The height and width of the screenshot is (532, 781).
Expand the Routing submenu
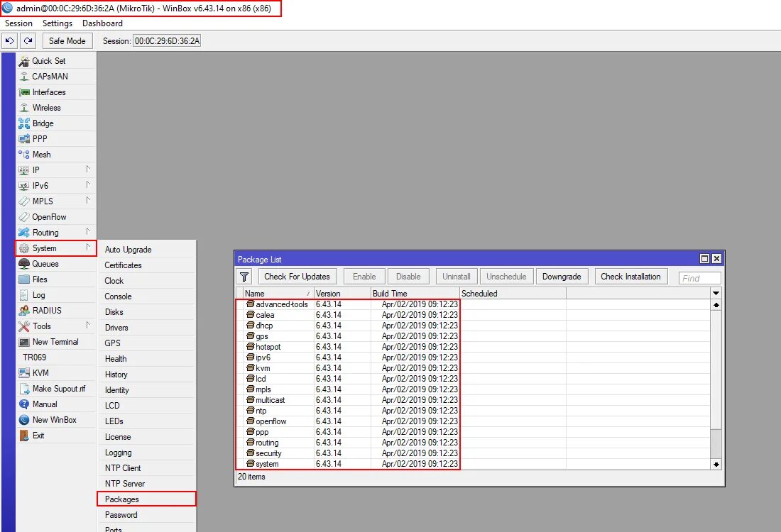[56, 233]
